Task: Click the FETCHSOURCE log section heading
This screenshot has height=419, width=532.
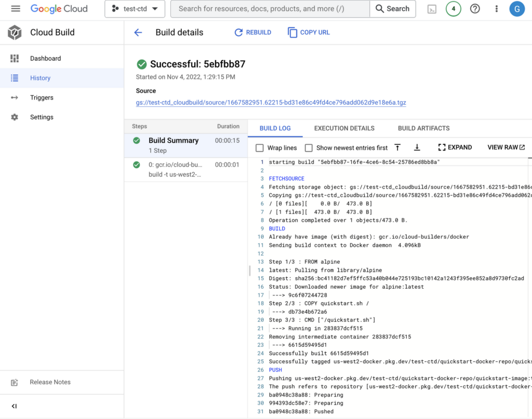Action: click(286, 179)
